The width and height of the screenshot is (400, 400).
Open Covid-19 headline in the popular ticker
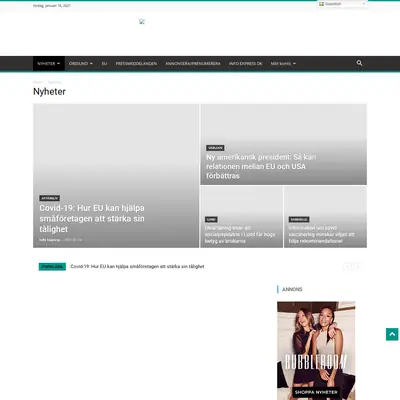137,267
